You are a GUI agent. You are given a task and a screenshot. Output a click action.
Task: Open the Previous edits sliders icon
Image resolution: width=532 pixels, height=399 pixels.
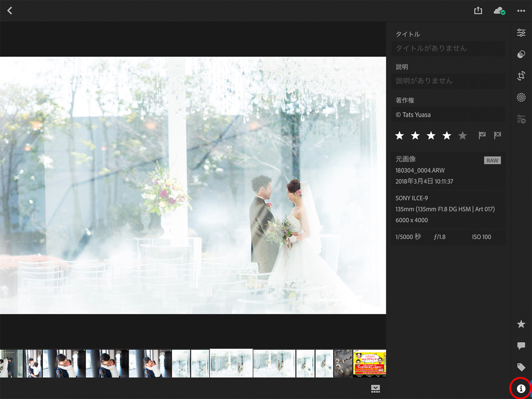[521, 119]
